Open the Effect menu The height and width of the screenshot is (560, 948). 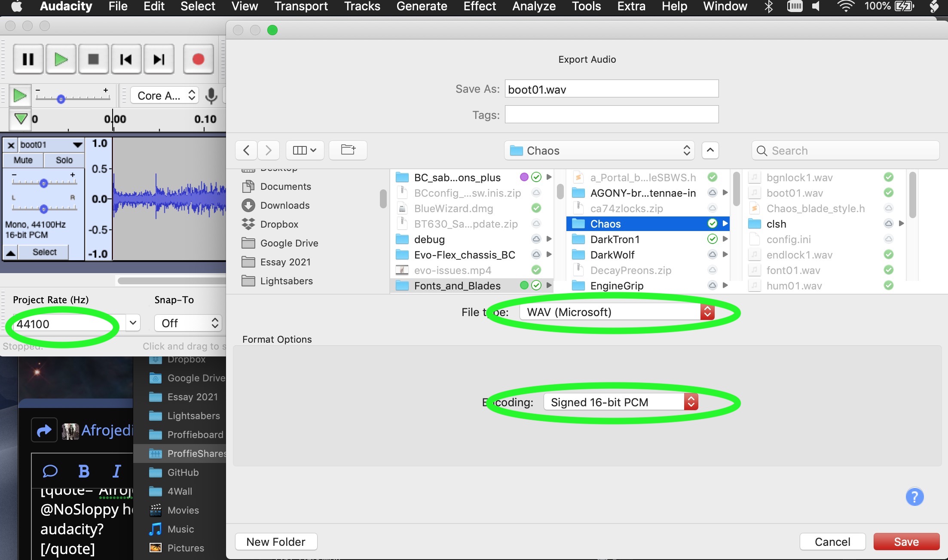coord(480,6)
